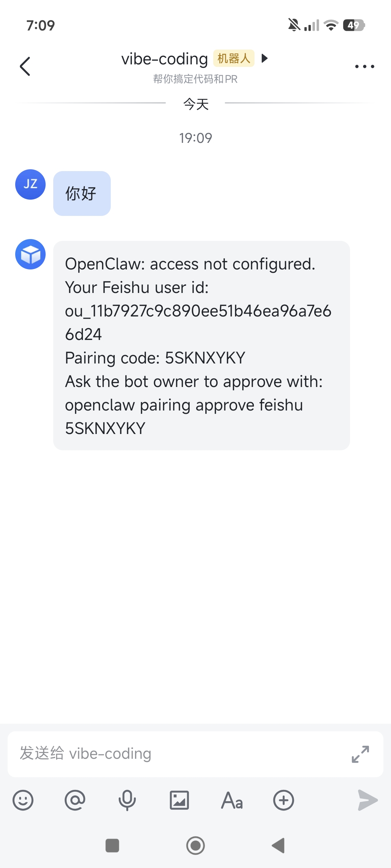Image resolution: width=391 pixels, height=868 pixels.
Task: Tap the 机器人 bot label
Action: point(234,59)
